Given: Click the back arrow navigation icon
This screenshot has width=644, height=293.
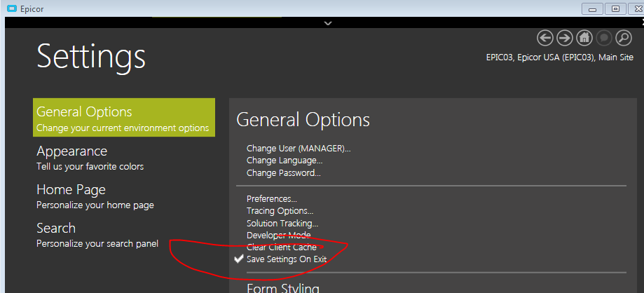Looking at the screenshot, I should (545, 39).
